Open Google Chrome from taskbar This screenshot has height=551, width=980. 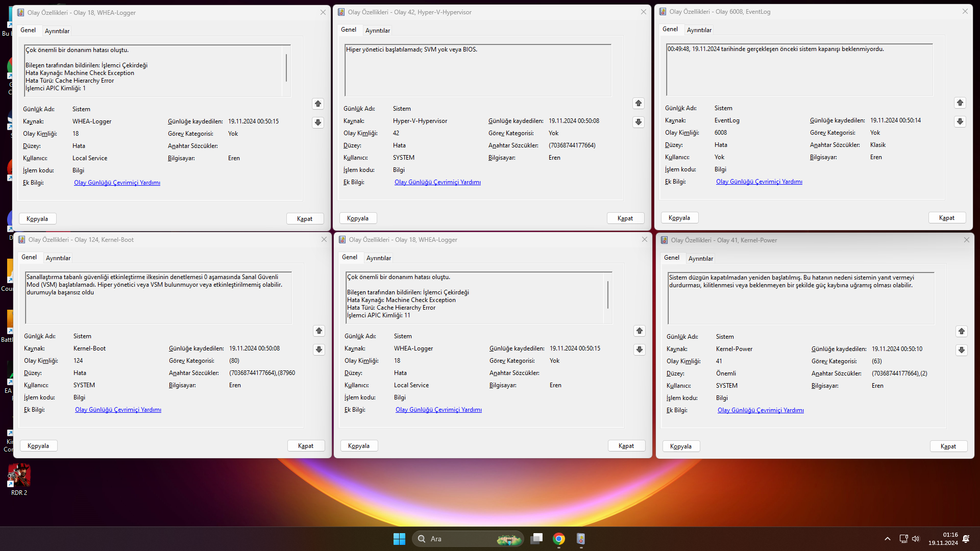tap(559, 539)
